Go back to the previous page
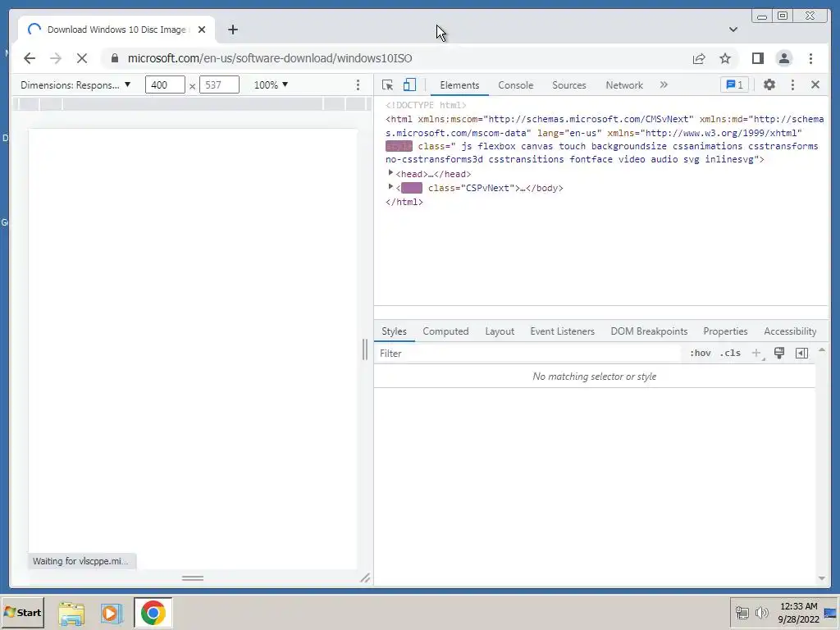 pos(30,58)
